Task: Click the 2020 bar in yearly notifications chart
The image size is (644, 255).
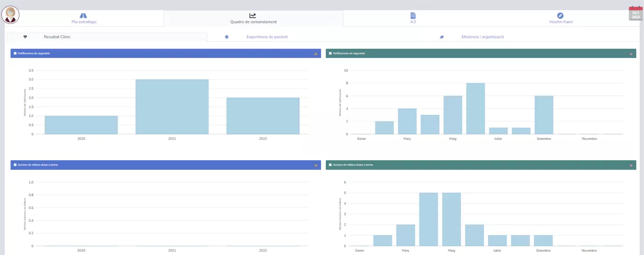Action: [81, 125]
